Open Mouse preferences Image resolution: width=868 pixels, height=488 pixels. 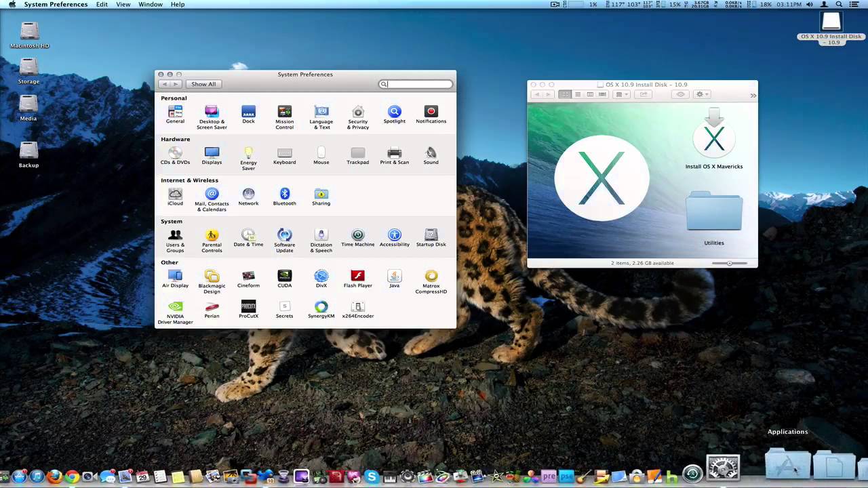(321, 154)
